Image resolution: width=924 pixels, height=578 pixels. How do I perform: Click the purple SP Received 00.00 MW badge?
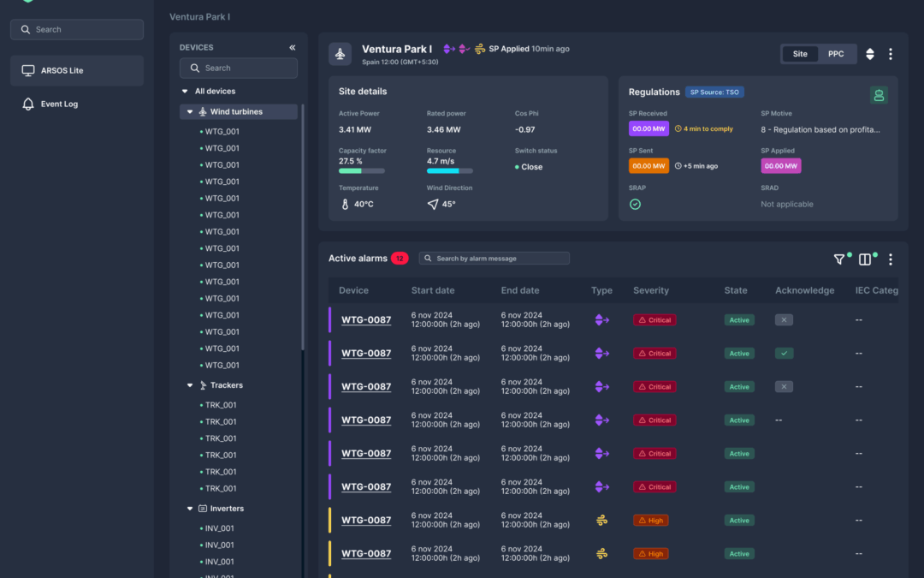pos(649,128)
